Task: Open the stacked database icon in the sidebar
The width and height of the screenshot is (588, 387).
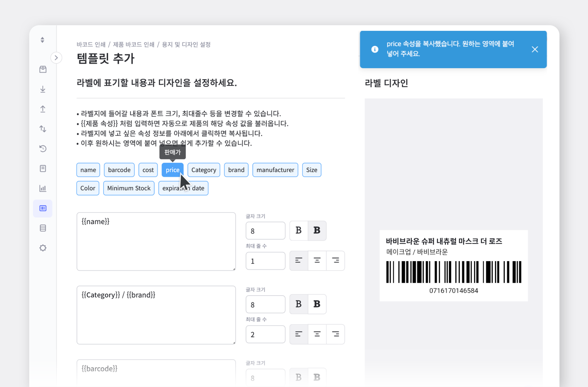Action: 43,228
